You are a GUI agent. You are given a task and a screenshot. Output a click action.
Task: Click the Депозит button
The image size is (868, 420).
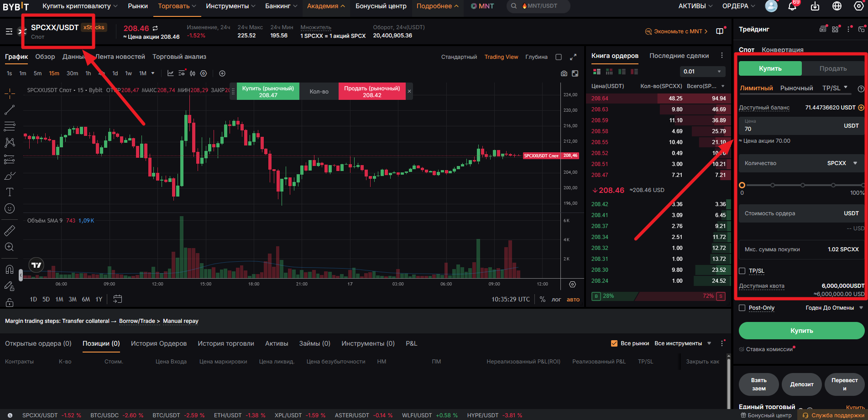pos(802,384)
